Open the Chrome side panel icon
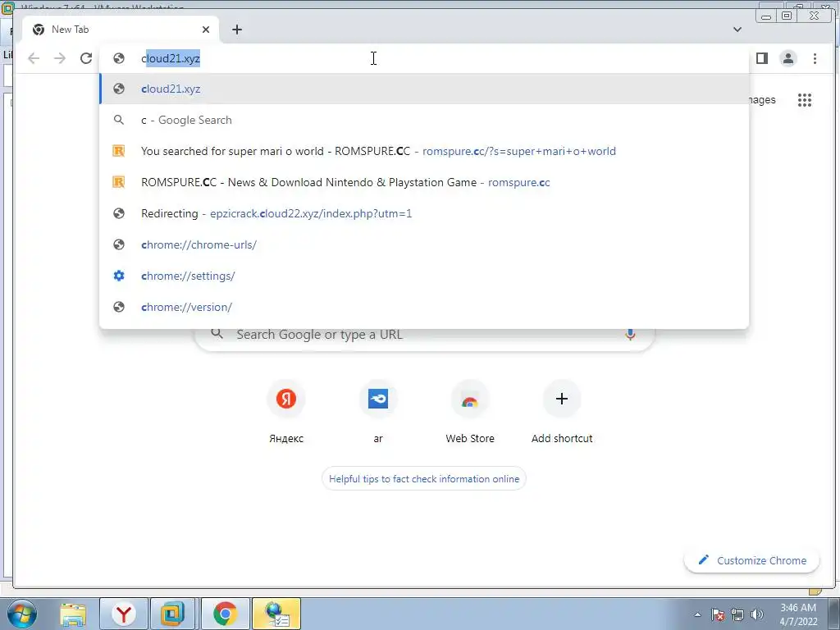Image resolution: width=840 pixels, height=630 pixels. click(x=762, y=58)
